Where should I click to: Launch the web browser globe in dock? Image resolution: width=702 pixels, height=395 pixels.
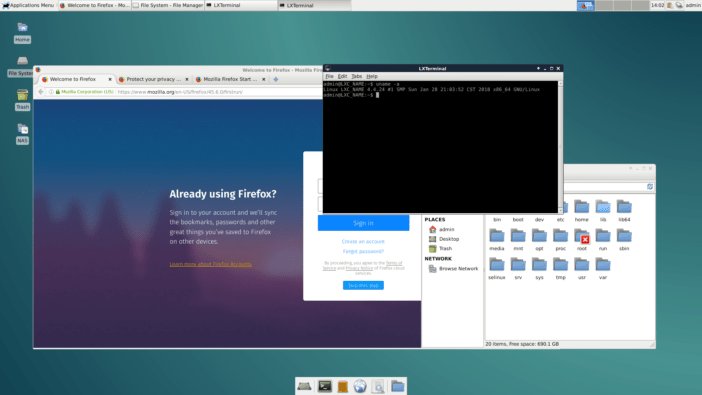(360, 386)
